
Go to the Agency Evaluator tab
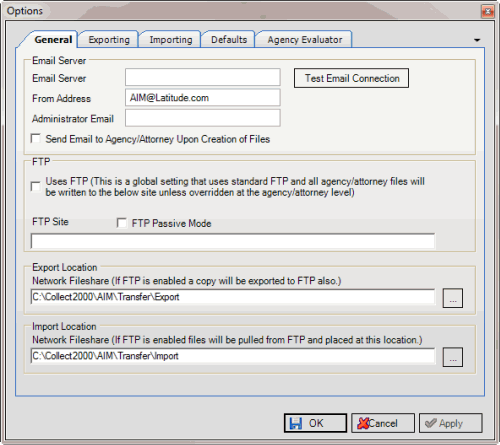(x=305, y=40)
